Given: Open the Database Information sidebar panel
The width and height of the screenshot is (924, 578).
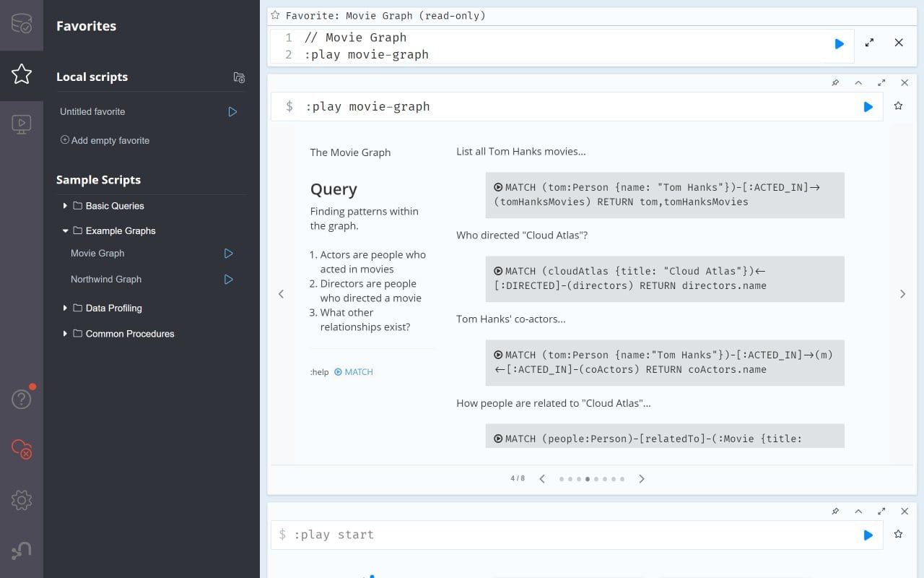Looking at the screenshot, I should pyautogui.click(x=22, y=23).
